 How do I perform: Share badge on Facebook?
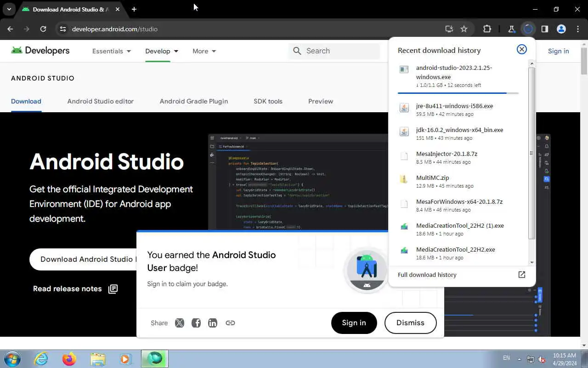coord(196,323)
